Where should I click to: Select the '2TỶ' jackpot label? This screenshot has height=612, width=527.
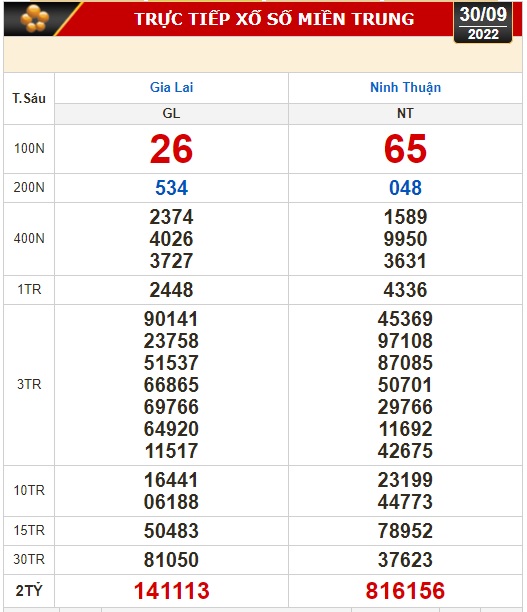click(x=29, y=590)
